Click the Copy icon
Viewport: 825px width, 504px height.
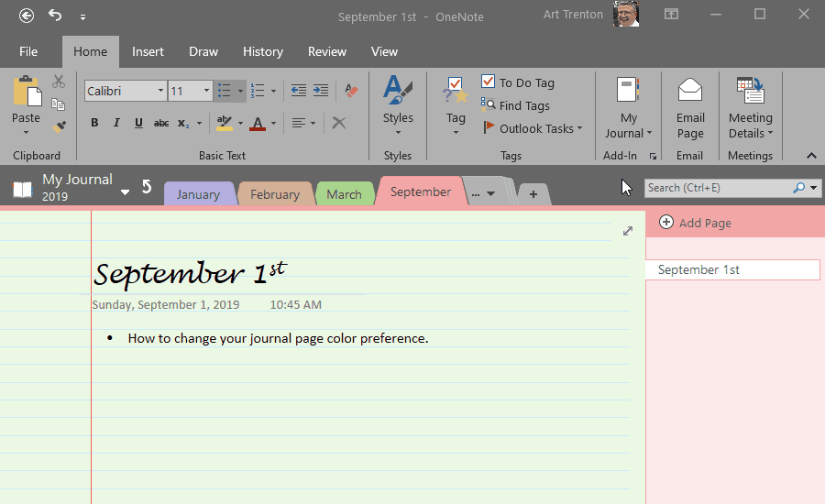[x=59, y=104]
